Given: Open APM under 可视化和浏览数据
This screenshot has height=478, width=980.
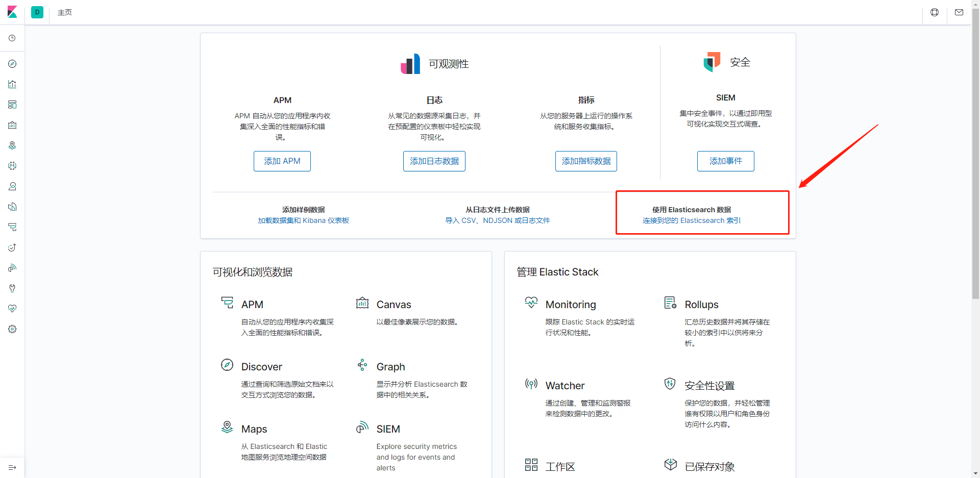Looking at the screenshot, I should (252, 305).
